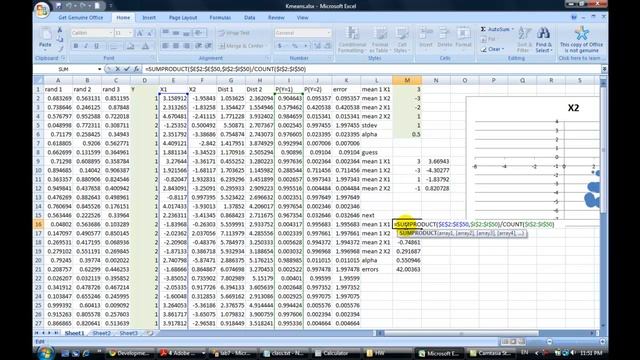The image size is (640, 360).
Task: Click the AutoSum button
Action: click(496, 29)
